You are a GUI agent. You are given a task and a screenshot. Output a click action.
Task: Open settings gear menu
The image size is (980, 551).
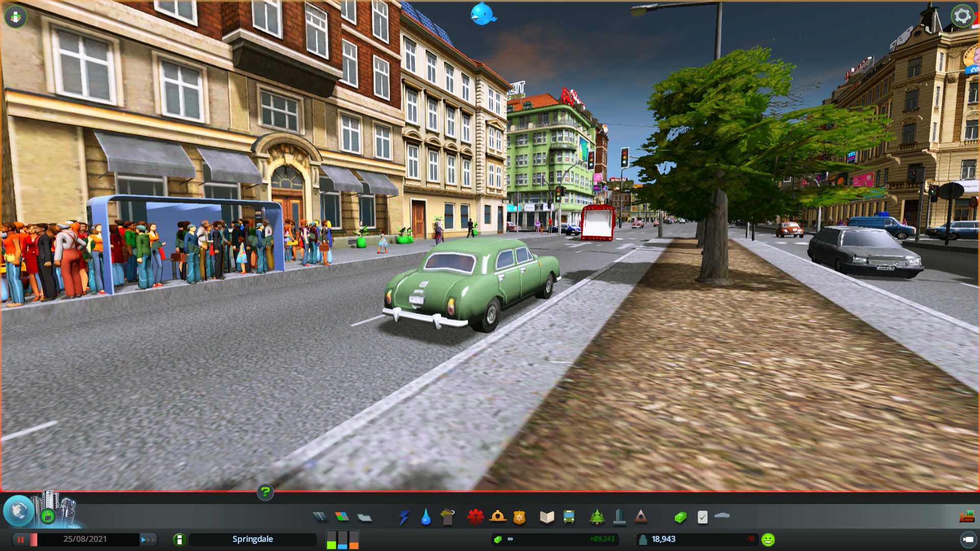(962, 16)
